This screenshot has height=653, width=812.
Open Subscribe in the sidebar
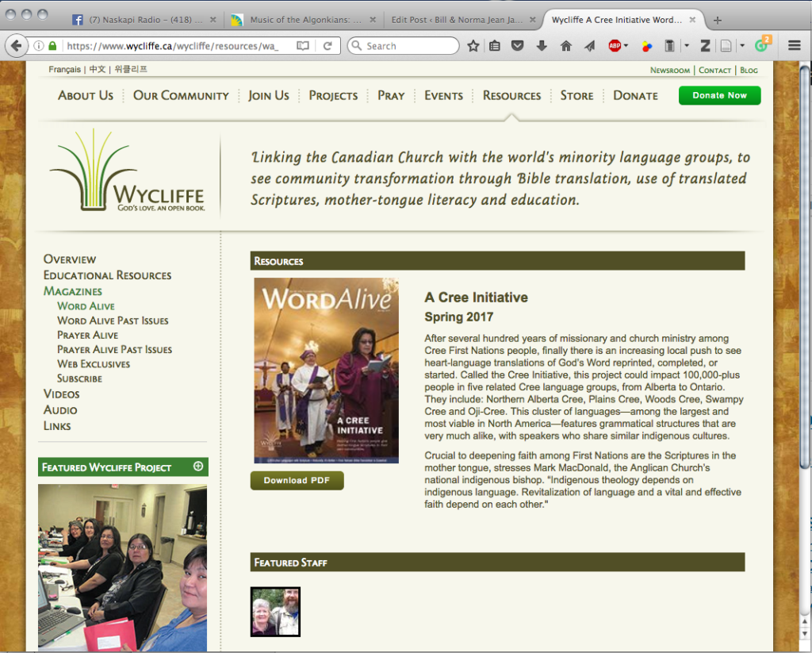pos(79,378)
